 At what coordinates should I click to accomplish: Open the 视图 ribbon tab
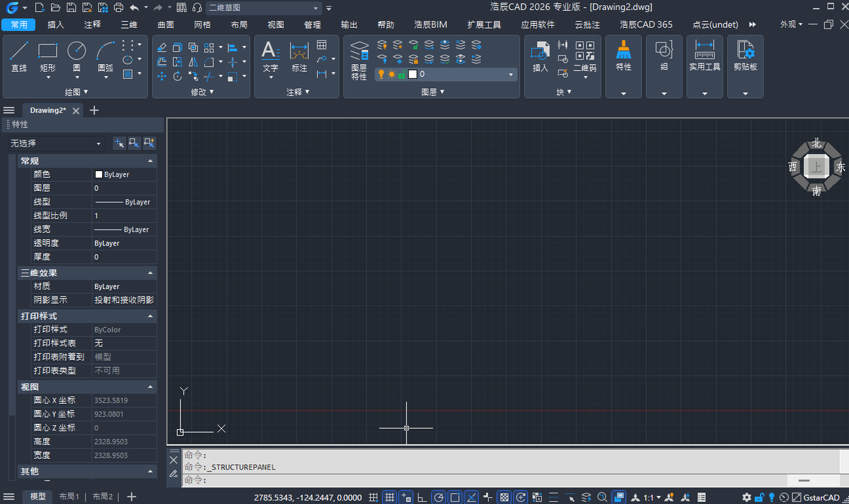click(276, 25)
